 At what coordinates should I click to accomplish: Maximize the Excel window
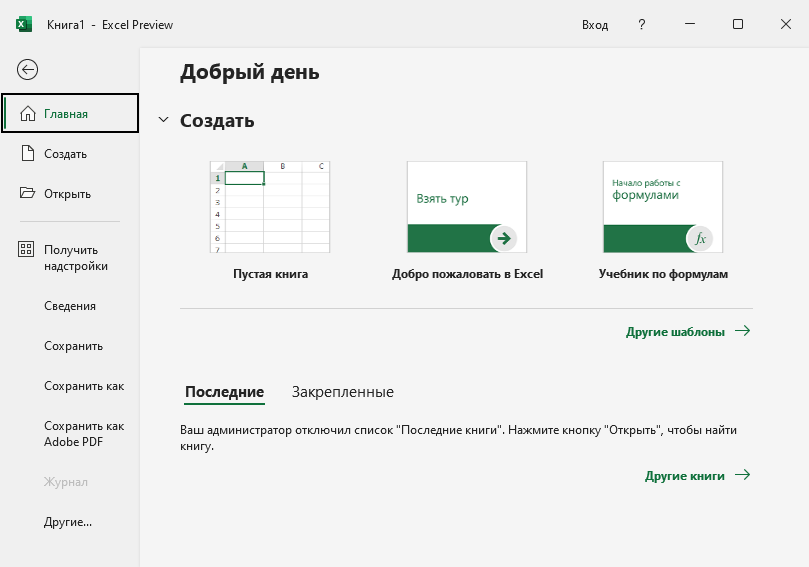pos(738,24)
